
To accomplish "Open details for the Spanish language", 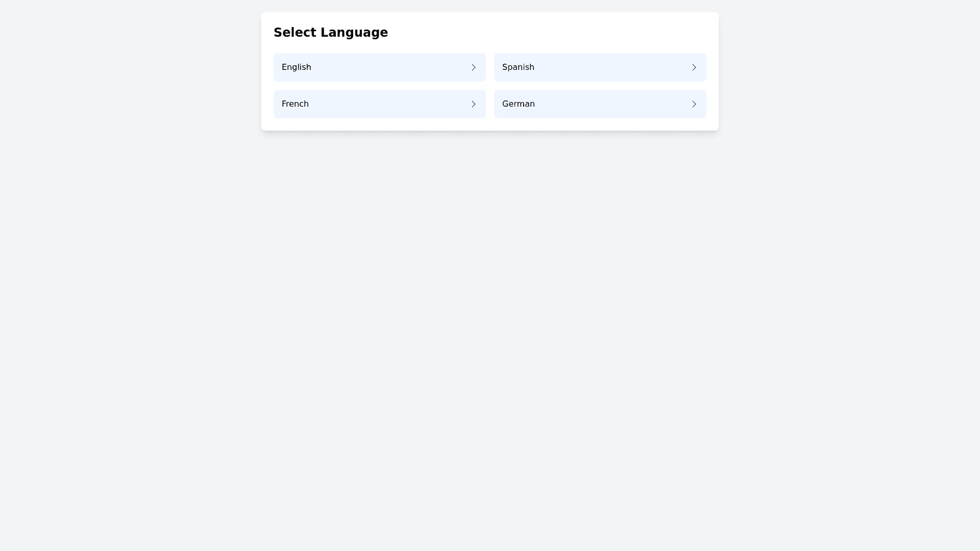I will pos(600,67).
